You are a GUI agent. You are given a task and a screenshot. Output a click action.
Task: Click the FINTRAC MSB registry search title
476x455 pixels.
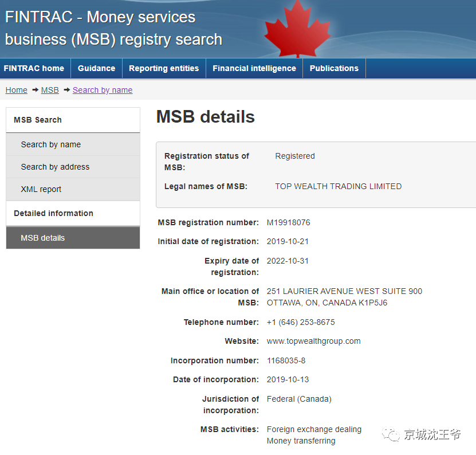pyautogui.click(x=114, y=28)
